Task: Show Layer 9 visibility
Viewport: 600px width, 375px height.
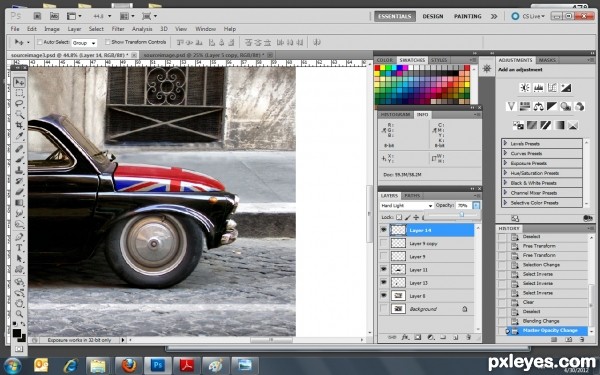Action: click(383, 256)
